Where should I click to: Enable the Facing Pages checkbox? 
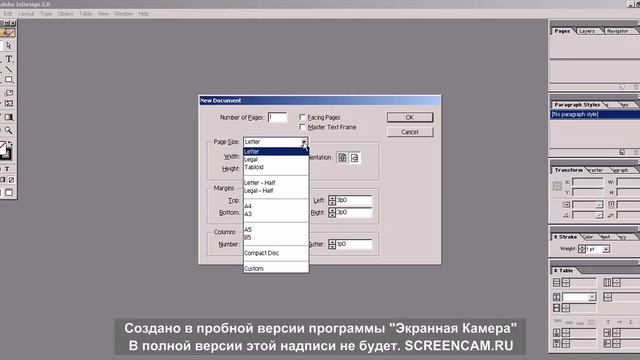click(302, 117)
